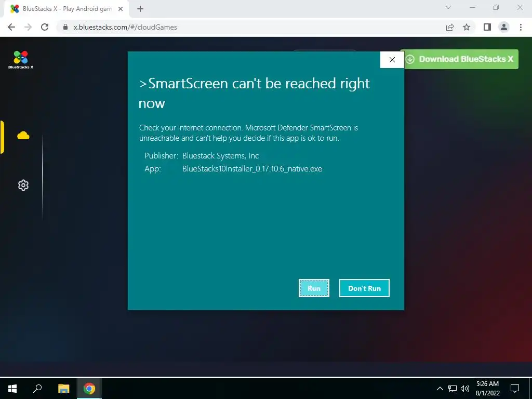The height and width of the screenshot is (399, 532).
Task: Close the BlueStacks X tab
Action: point(121,9)
